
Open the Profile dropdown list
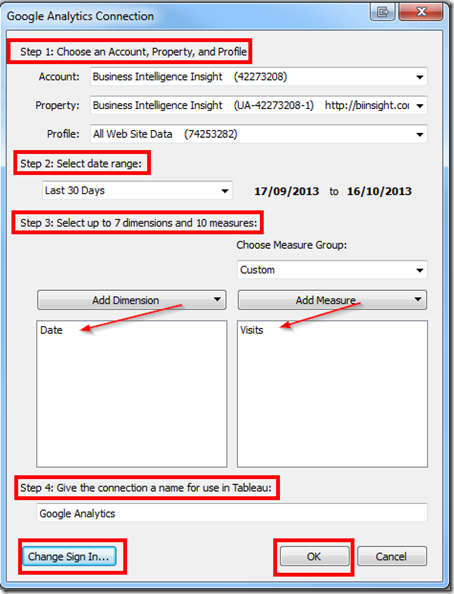[x=258, y=134]
